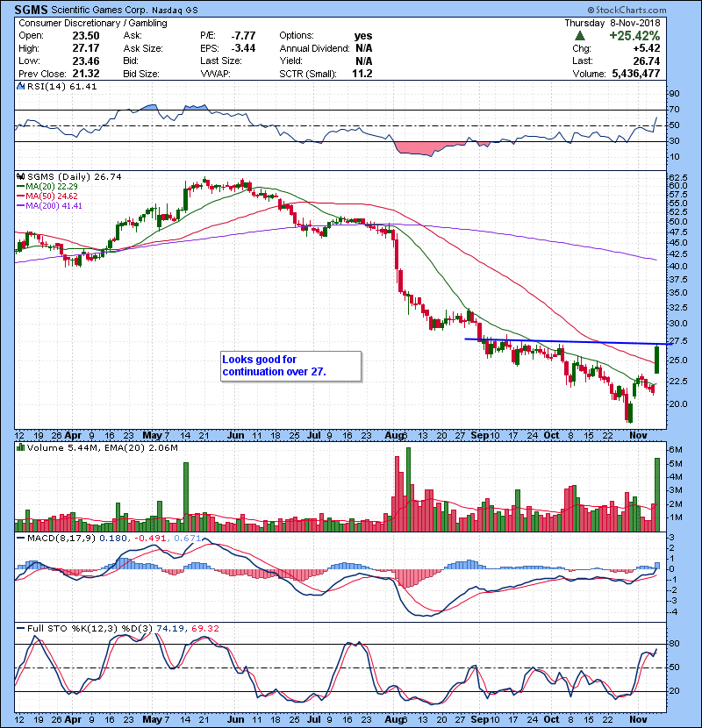Image resolution: width=702 pixels, height=728 pixels.
Task: Click the latest tall green candle in November
Action: 657,360
